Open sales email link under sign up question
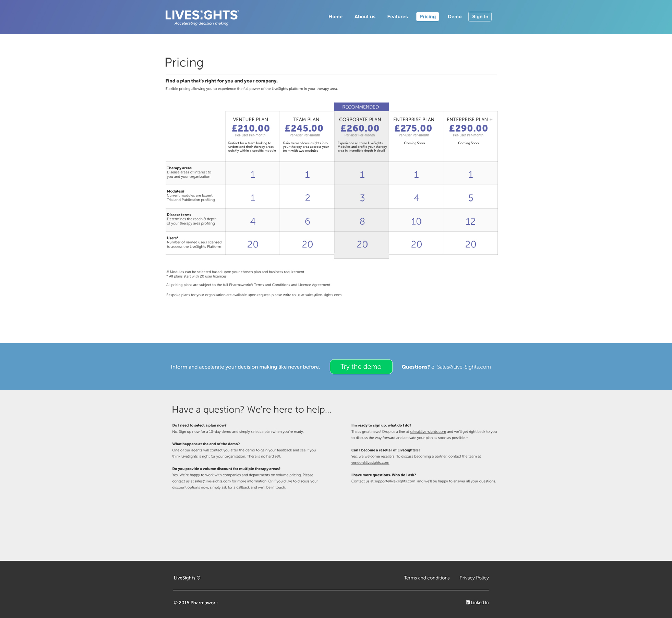The width and height of the screenshot is (672, 618). 428,432
